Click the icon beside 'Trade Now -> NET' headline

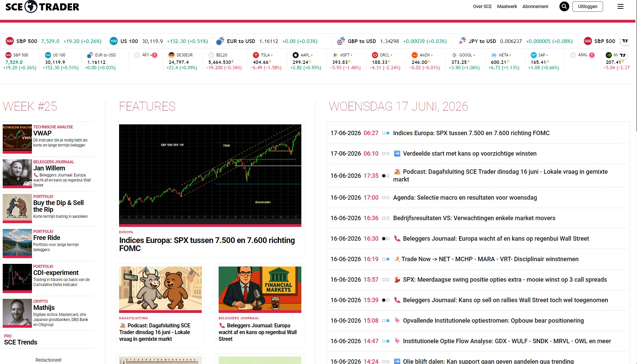(397, 259)
